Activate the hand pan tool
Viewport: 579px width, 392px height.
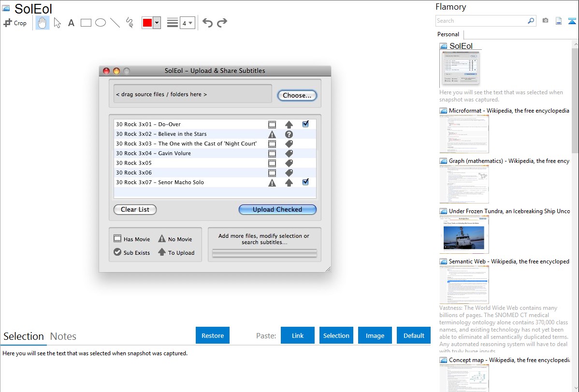coord(42,23)
